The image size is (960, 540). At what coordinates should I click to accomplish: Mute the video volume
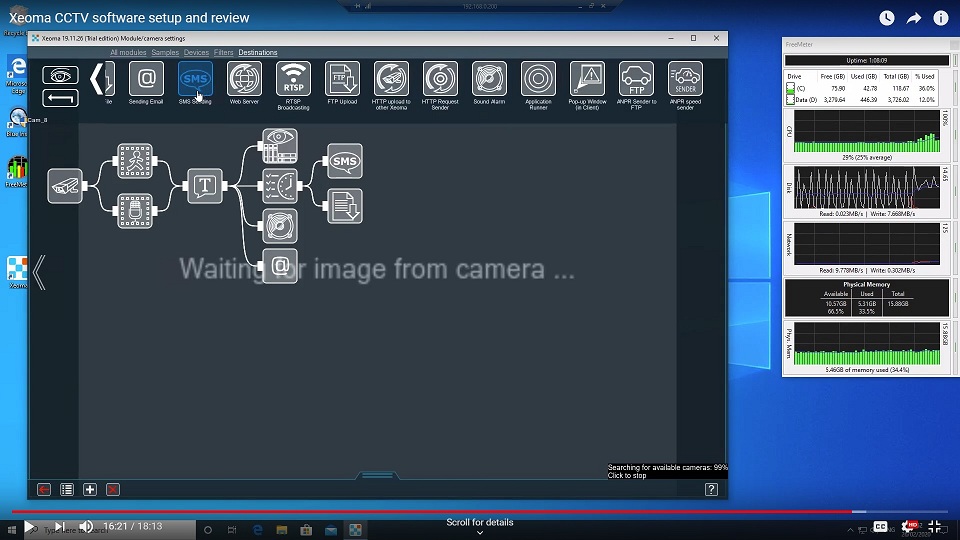(86, 527)
